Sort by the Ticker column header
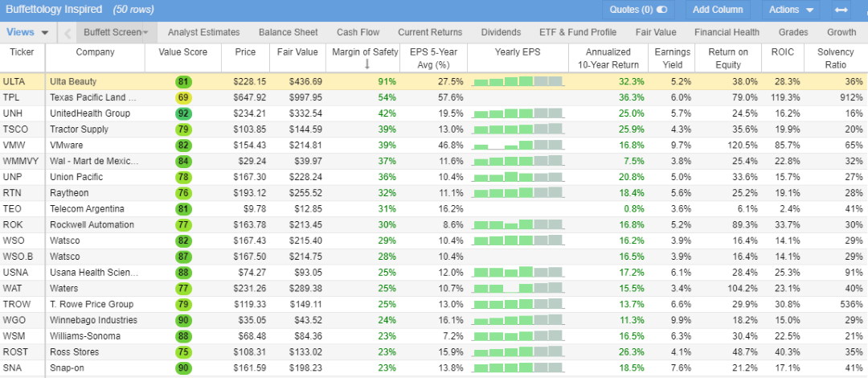 pos(23,52)
